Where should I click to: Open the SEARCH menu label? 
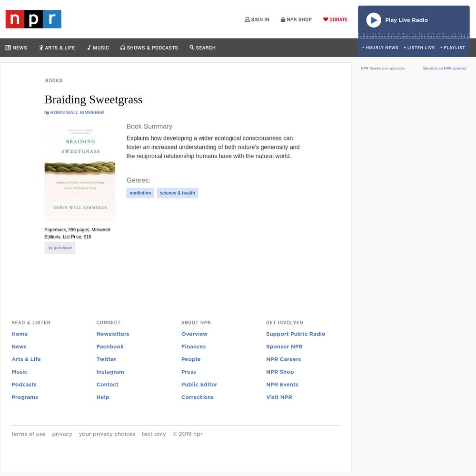coord(206,48)
